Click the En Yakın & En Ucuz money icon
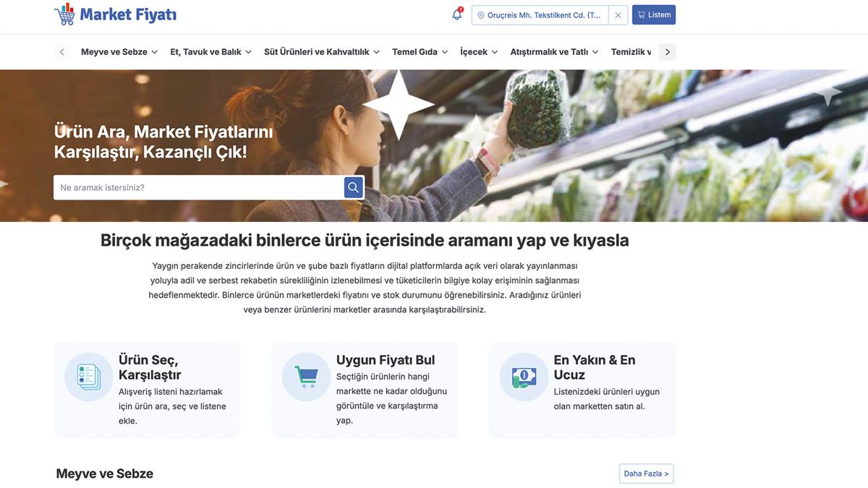 (x=524, y=377)
